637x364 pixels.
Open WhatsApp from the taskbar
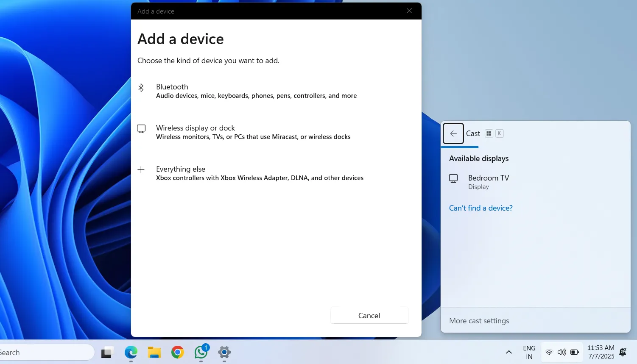coord(200,353)
